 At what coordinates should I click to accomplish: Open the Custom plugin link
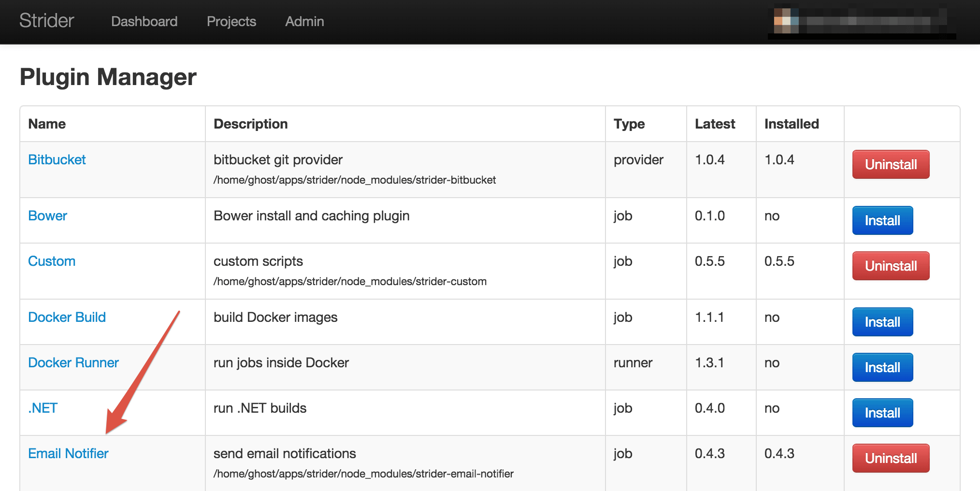tap(52, 261)
